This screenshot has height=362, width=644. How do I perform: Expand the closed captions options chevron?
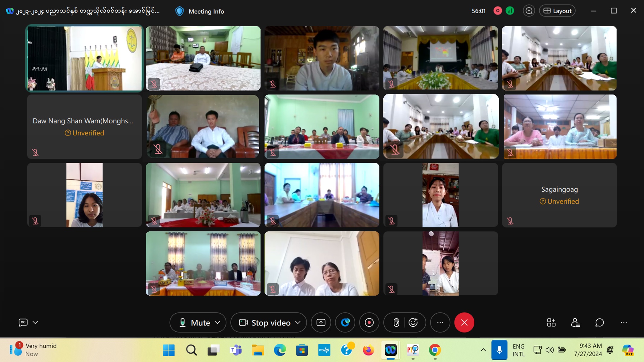click(35, 322)
